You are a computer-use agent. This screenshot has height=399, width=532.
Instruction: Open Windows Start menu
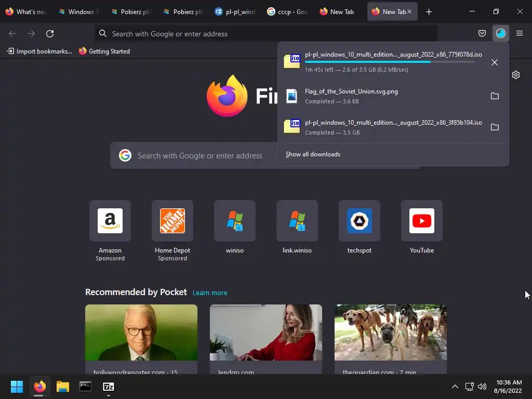(x=17, y=387)
